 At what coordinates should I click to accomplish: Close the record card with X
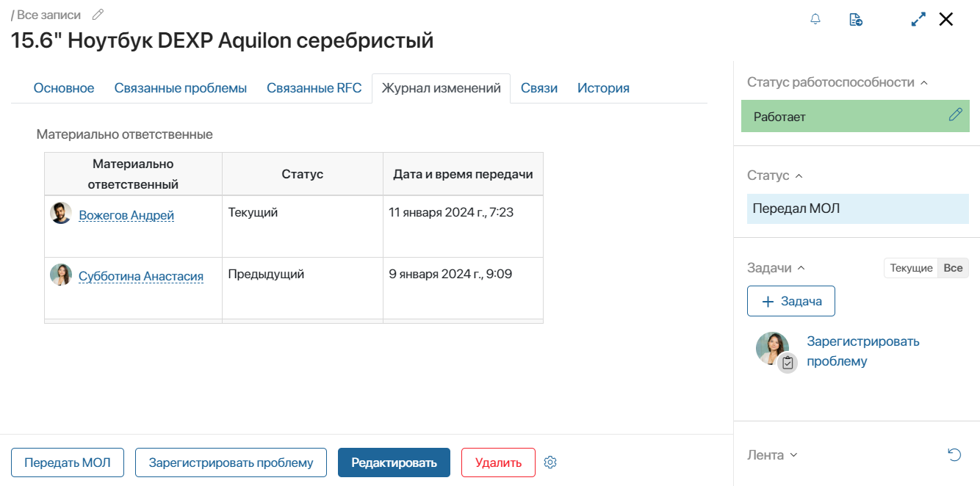click(x=946, y=20)
